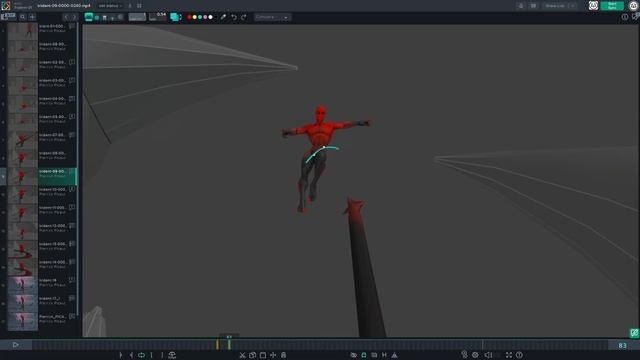Open the trident-01 item at top of list
640x360 pixels.
click(42, 31)
